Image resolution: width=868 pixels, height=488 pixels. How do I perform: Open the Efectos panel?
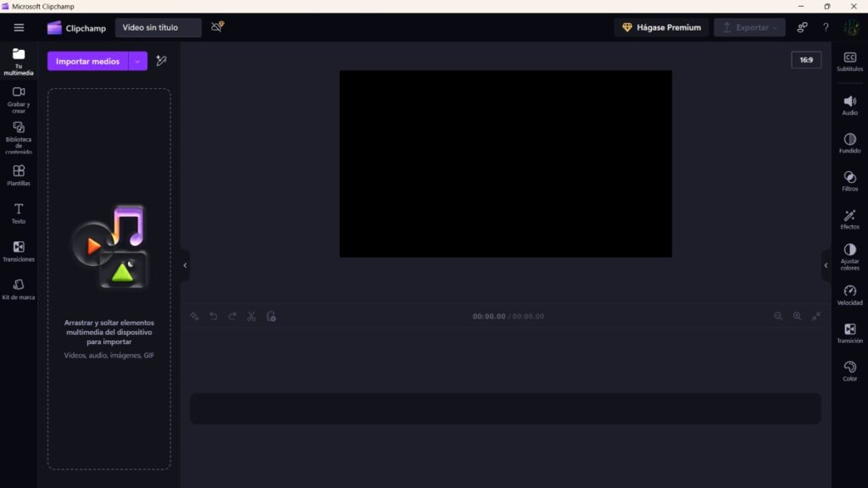(x=849, y=220)
